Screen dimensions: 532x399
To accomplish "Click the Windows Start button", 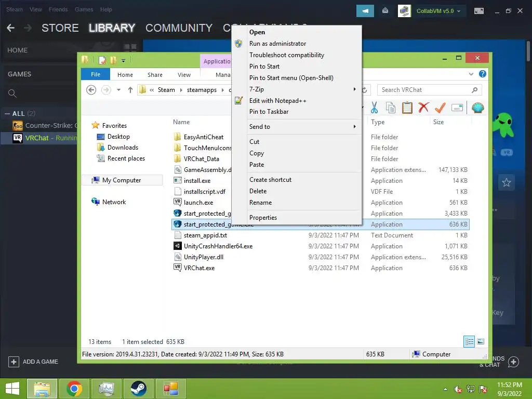I will click(12, 389).
